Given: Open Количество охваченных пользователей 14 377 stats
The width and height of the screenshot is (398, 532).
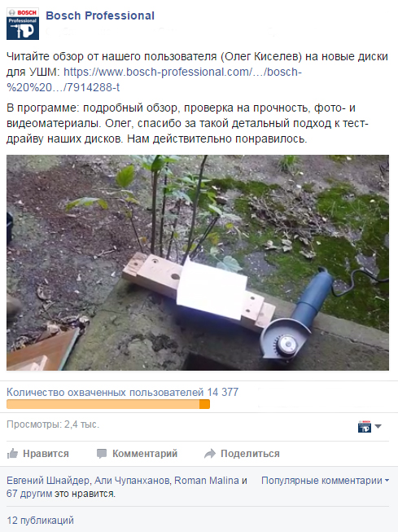Looking at the screenshot, I should click(x=122, y=392).
